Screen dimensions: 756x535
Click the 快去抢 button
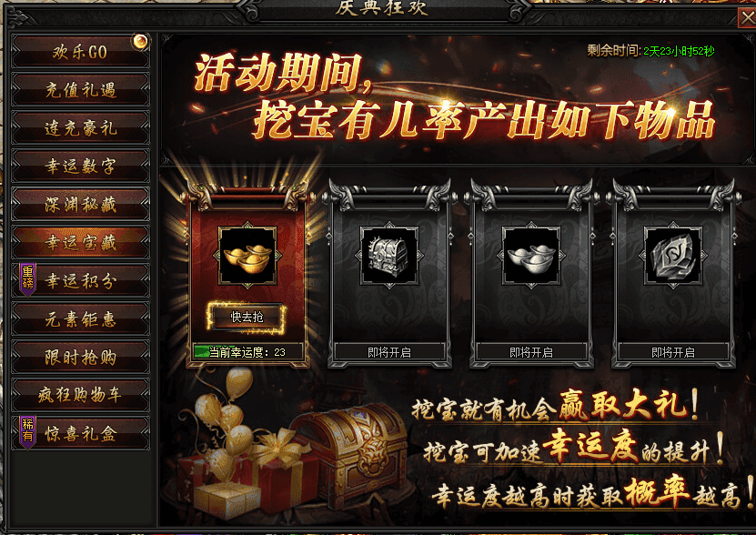pos(247,317)
